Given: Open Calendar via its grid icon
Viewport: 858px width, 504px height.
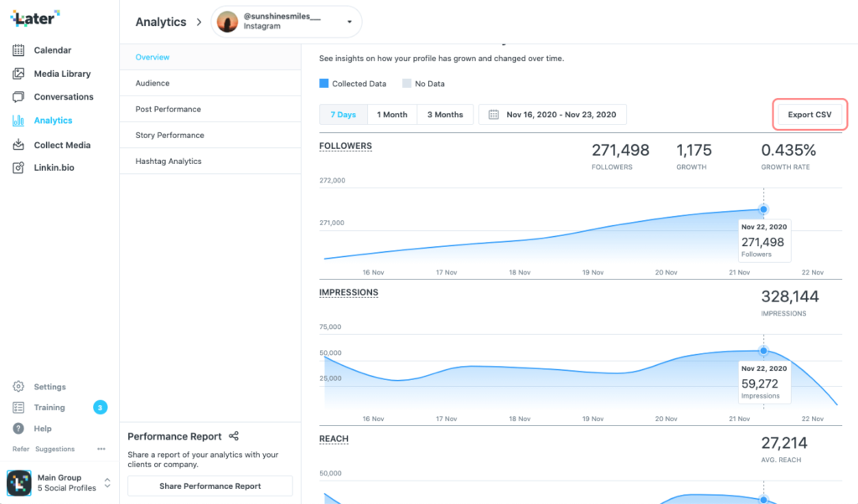Looking at the screenshot, I should click(x=18, y=50).
